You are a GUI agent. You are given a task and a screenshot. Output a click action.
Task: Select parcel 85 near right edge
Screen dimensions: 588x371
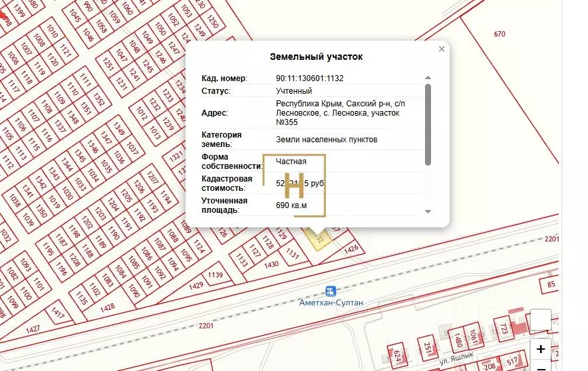[x=551, y=286]
